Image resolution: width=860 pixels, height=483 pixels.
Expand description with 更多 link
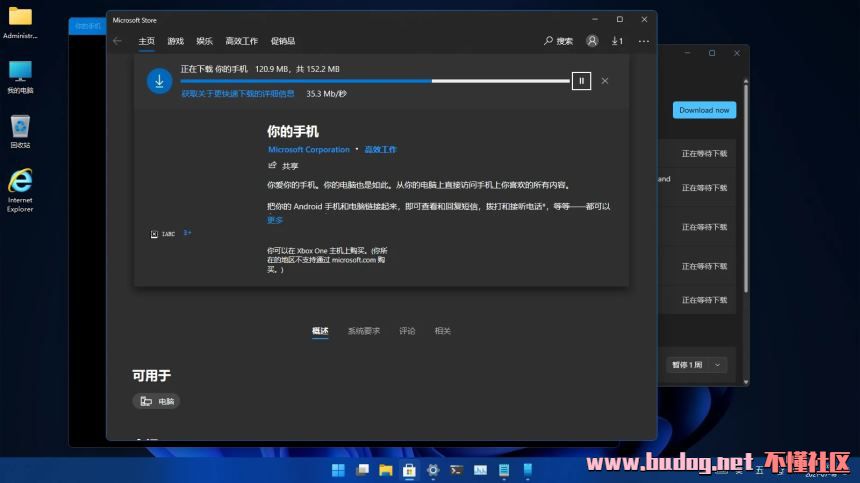[x=275, y=220]
